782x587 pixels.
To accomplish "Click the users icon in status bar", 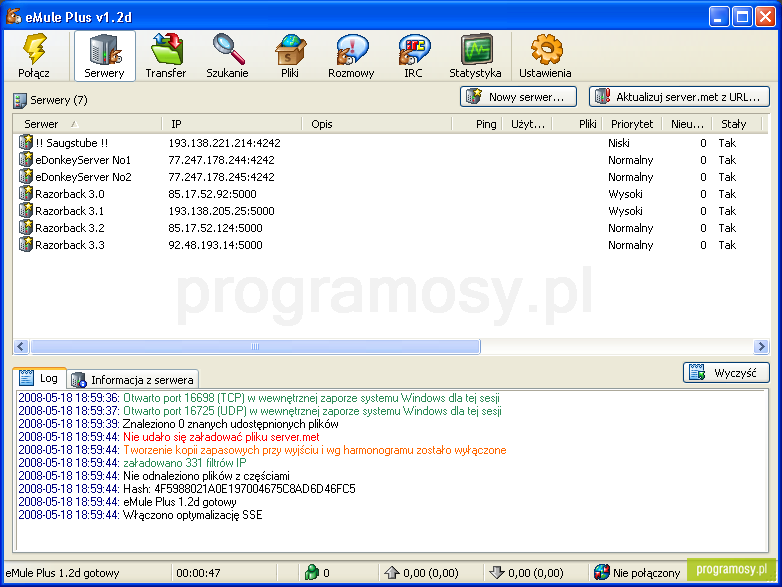I will pyautogui.click(x=312, y=572).
